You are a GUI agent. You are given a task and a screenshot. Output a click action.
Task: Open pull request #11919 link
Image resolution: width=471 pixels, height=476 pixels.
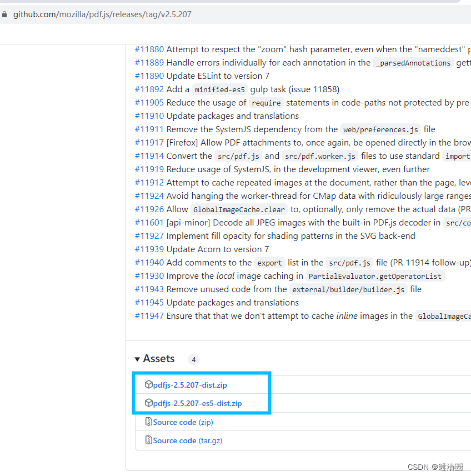click(x=149, y=169)
